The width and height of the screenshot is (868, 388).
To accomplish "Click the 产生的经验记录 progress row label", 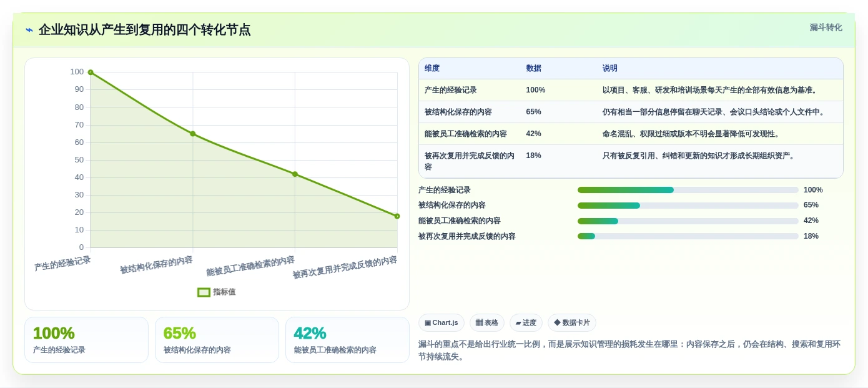I will point(445,190).
